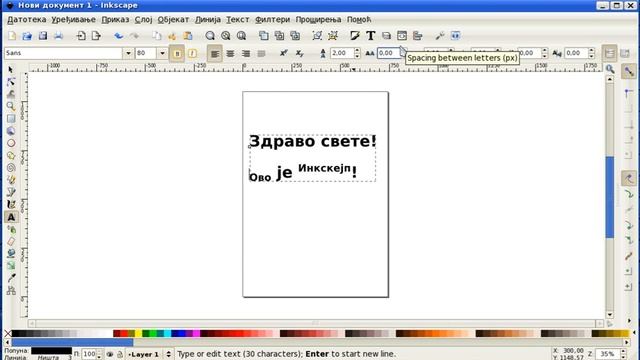The image size is (640, 360).
Task: Create a new document icon
Action: [x=12, y=36]
